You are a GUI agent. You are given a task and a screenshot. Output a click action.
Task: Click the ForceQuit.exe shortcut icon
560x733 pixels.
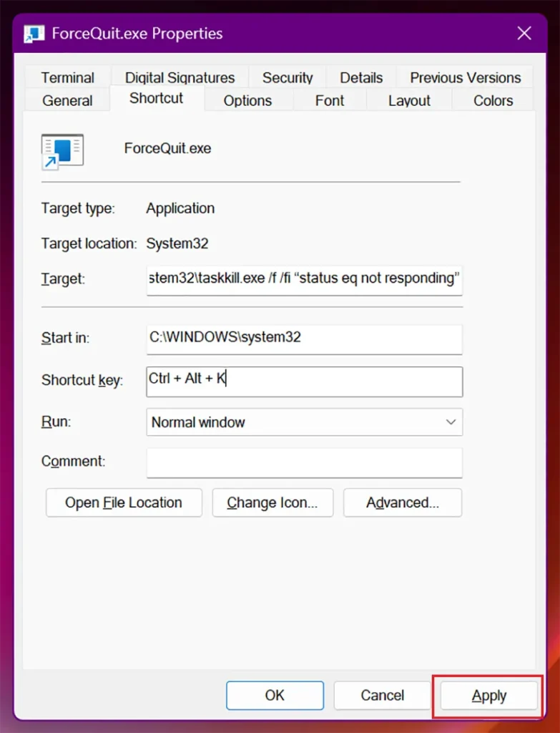62,152
